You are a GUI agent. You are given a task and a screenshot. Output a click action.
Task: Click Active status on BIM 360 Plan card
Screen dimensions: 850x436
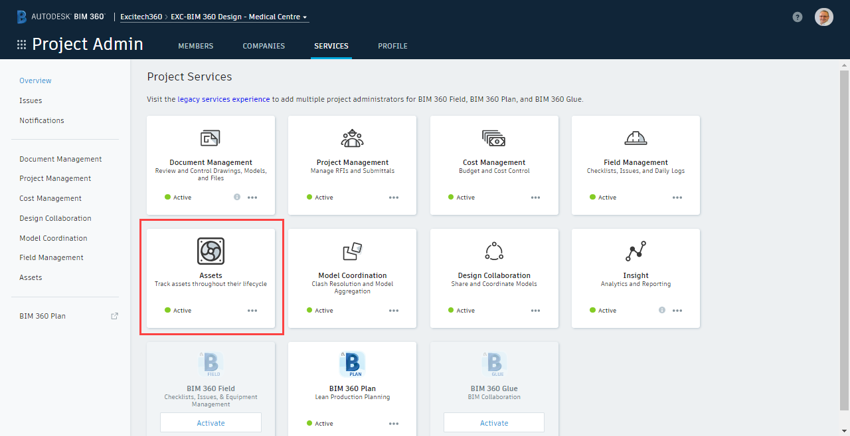coord(320,424)
